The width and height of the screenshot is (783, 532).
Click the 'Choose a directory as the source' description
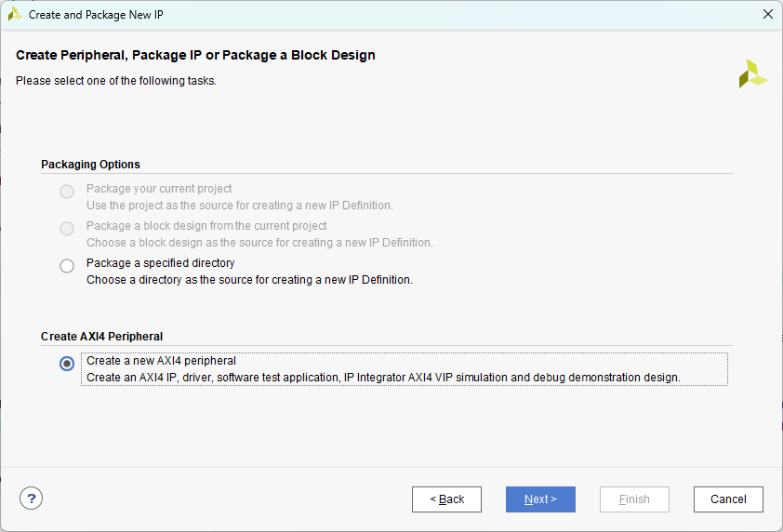pos(248,280)
